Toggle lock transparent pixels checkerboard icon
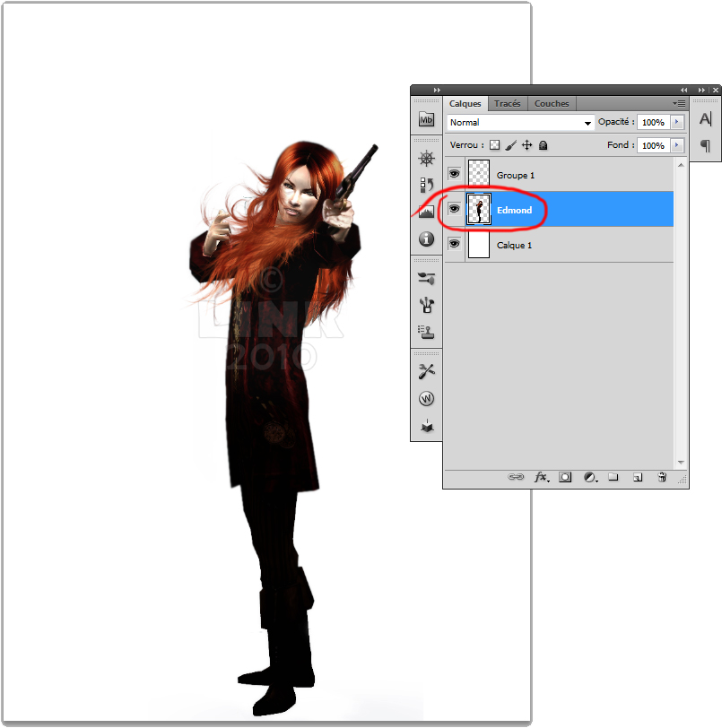 (x=494, y=145)
